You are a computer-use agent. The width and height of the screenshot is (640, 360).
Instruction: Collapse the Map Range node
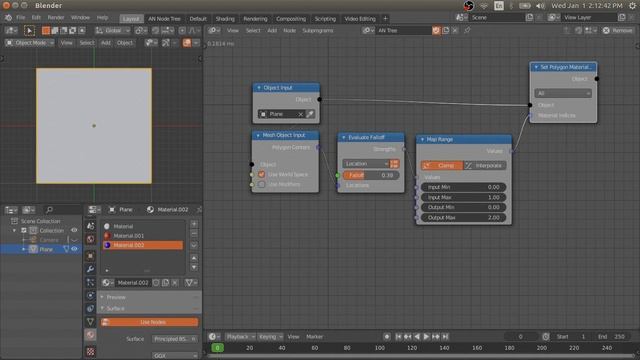click(x=422, y=140)
